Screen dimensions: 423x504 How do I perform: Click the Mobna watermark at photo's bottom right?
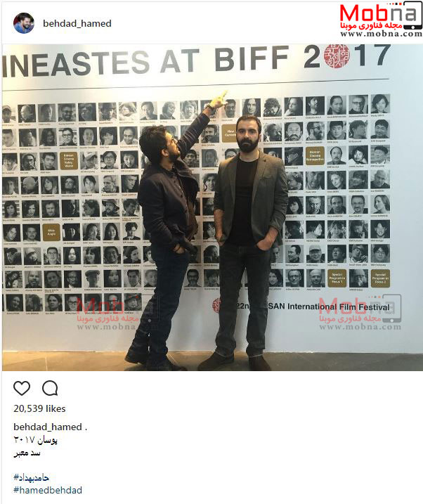pyautogui.click(x=360, y=312)
